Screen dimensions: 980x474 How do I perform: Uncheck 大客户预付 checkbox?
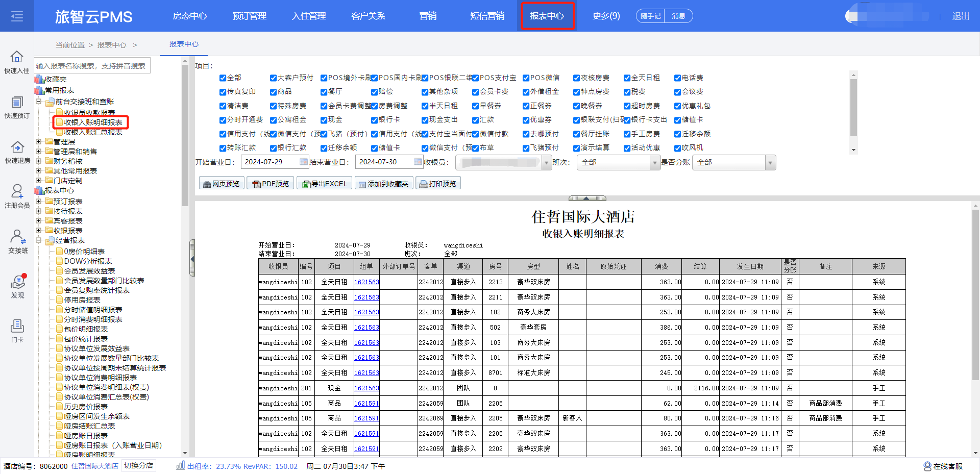coord(273,78)
